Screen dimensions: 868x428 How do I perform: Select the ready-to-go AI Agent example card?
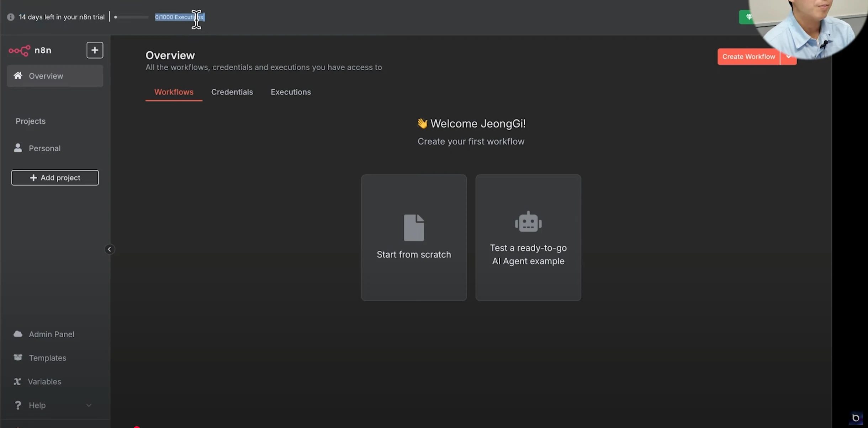coord(528,237)
